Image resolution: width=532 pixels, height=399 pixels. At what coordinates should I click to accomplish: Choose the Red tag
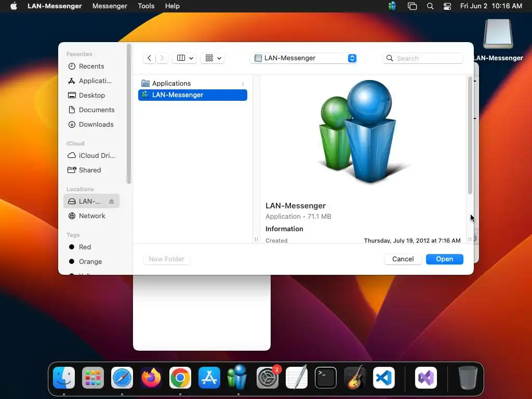click(x=91, y=247)
